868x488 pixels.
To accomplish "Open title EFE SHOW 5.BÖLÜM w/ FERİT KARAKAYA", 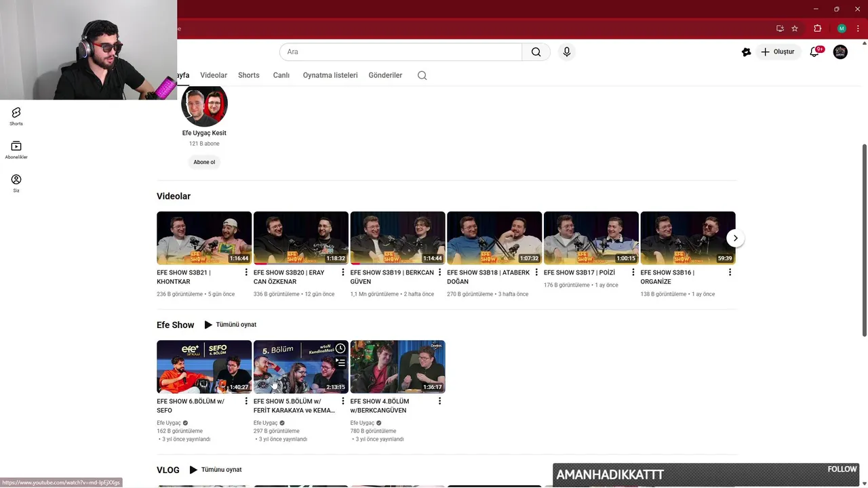I will pos(294,405).
